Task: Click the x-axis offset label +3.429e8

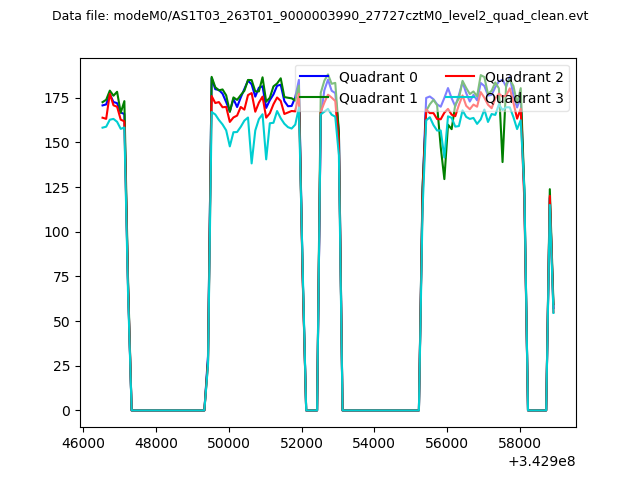Action: (x=541, y=459)
